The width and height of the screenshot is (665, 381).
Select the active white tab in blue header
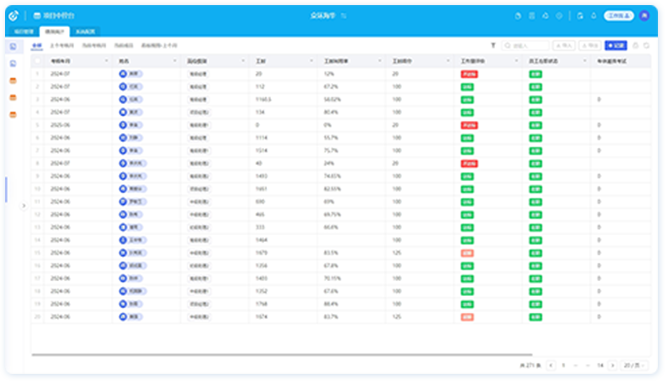55,31
